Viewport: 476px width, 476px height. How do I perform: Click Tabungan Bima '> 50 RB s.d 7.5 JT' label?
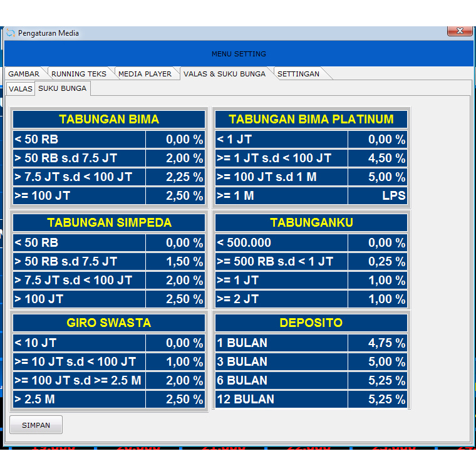[x=79, y=158]
